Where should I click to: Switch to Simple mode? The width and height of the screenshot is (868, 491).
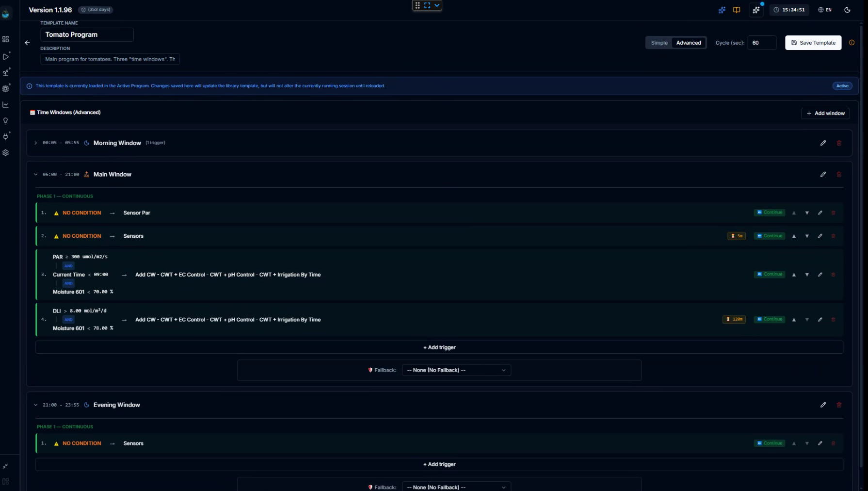coord(659,43)
